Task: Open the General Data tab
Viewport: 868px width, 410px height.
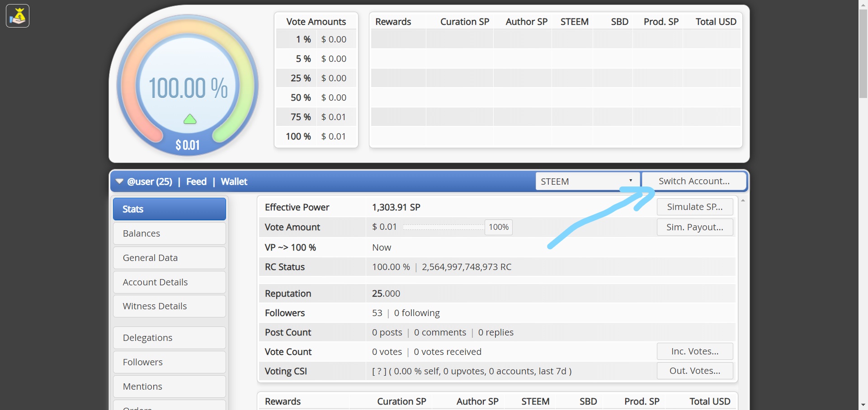Action: 170,258
